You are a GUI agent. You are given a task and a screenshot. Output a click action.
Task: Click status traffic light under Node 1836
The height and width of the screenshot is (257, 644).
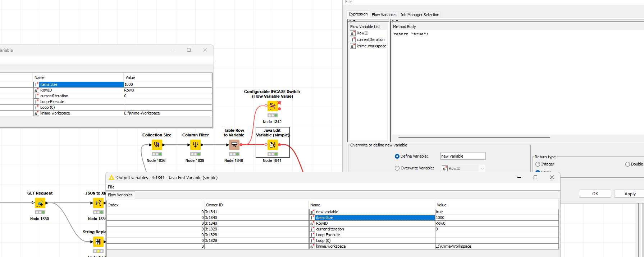tap(157, 154)
